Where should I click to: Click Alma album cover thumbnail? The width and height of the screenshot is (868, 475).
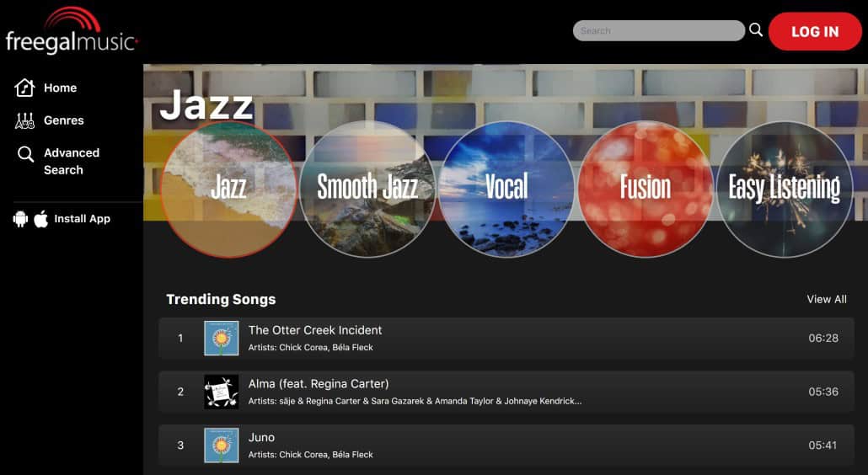(222, 392)
